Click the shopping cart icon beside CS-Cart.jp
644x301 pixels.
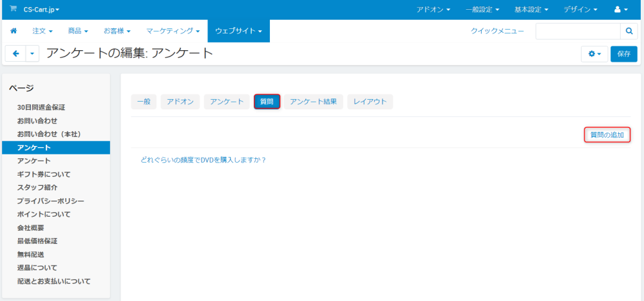pyautogui.click(x=13, y=8)
